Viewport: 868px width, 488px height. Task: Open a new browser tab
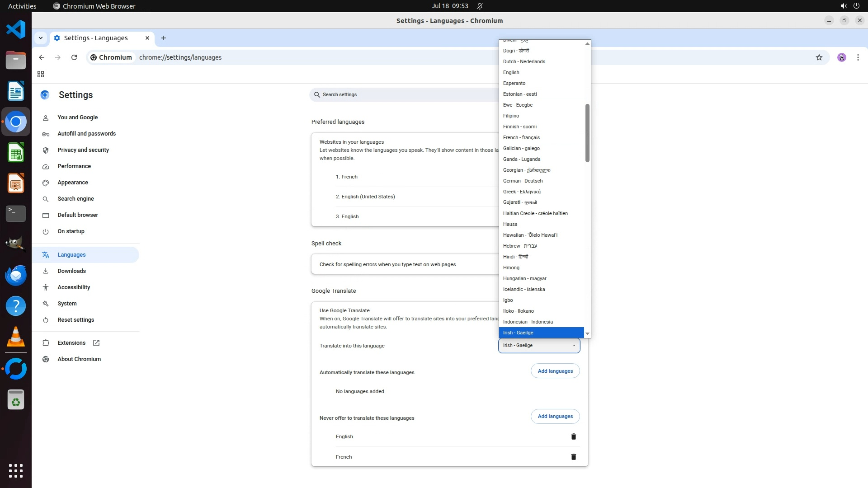(164, 38)
